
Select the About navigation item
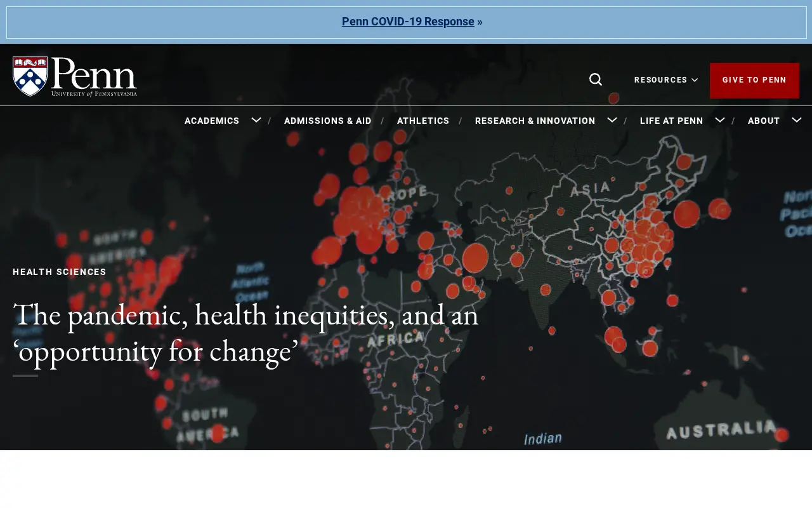click(764, 121)
